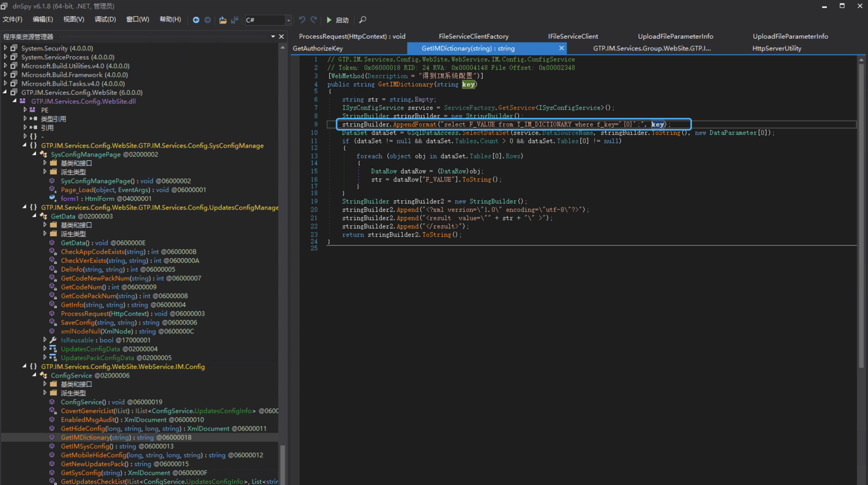The image size is (868, 485).
Task: Open the 调试(D) menu
Action: click(x=105, y=20)
